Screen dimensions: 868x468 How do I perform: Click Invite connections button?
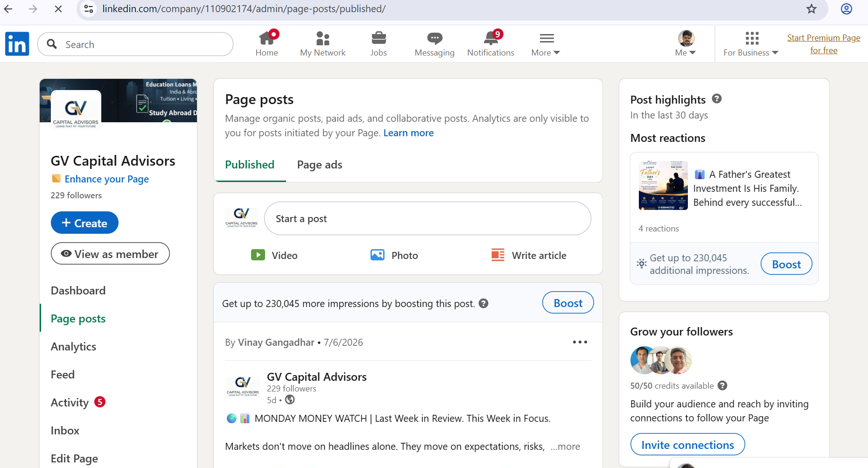click(687, 445)
